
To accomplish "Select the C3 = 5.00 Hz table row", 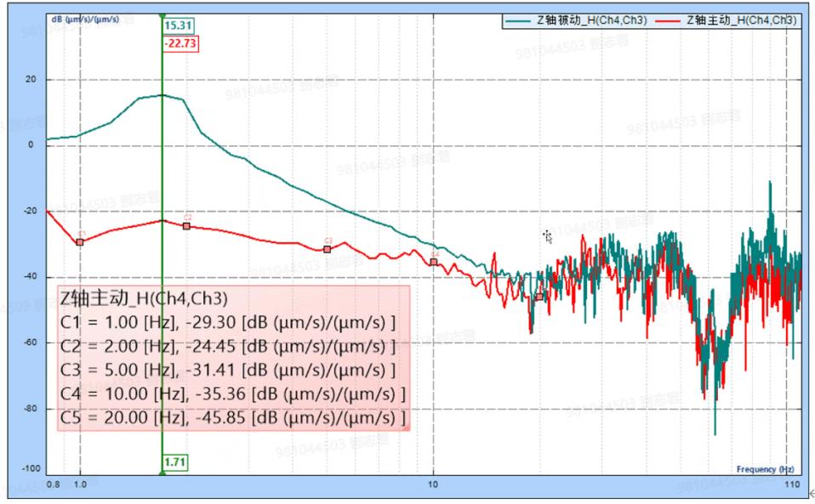I will (x=228, y=371).
